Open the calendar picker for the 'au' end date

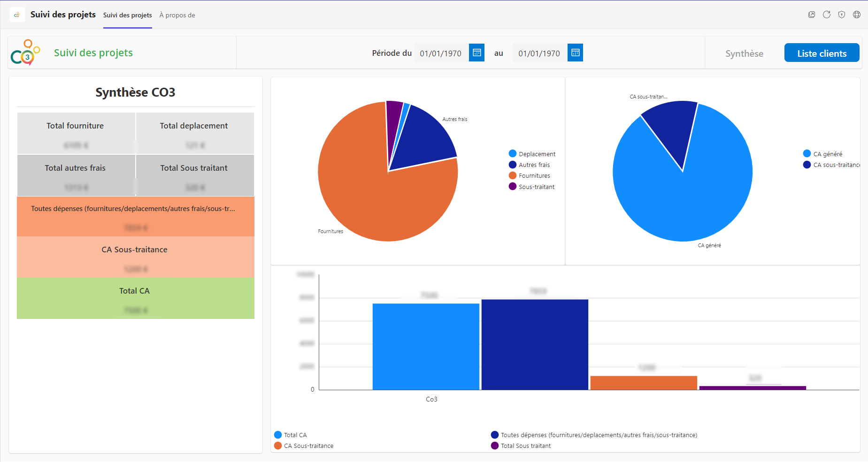pos(575,53)
